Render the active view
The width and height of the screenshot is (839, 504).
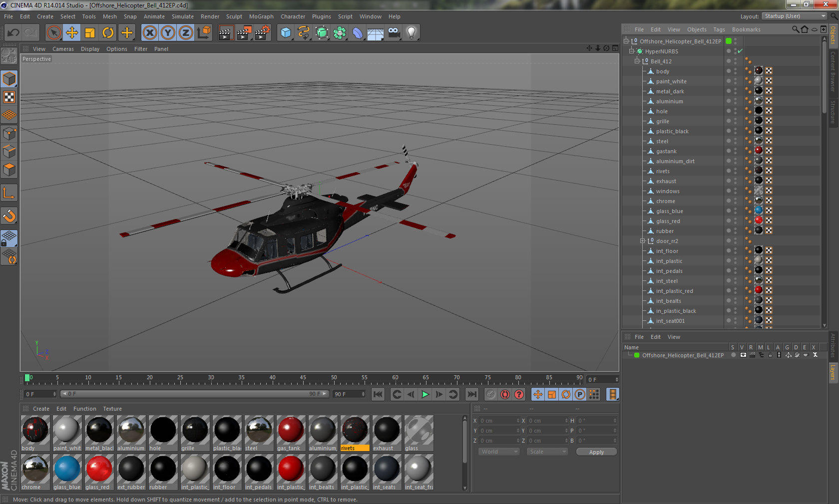coord(226,33)
